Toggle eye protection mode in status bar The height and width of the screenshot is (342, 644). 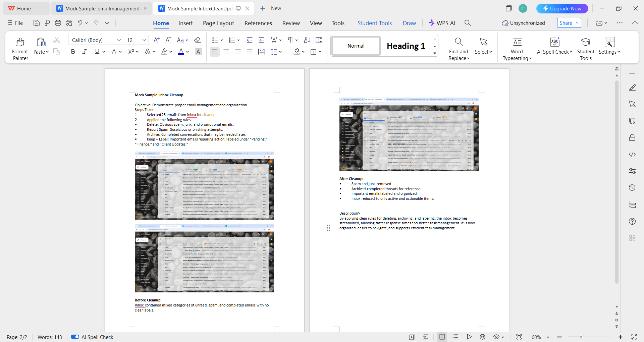(x=496, y=337)
